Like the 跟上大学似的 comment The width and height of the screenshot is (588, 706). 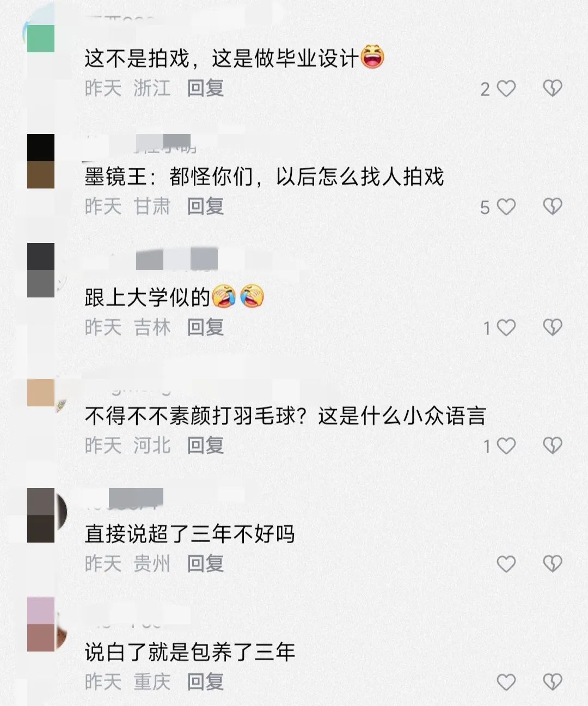(x=506, y=327)
